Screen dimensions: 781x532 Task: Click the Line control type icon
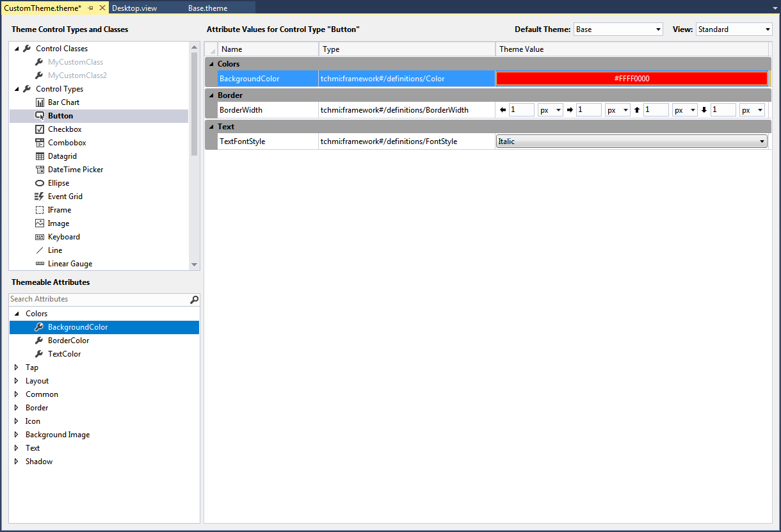tap(40, 250)
